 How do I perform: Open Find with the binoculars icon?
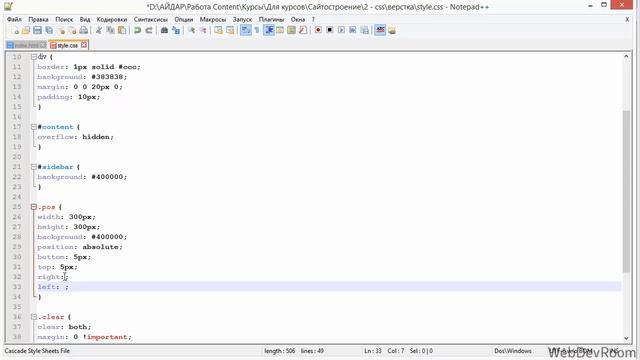pyautogui.click(x=164, y=30)
